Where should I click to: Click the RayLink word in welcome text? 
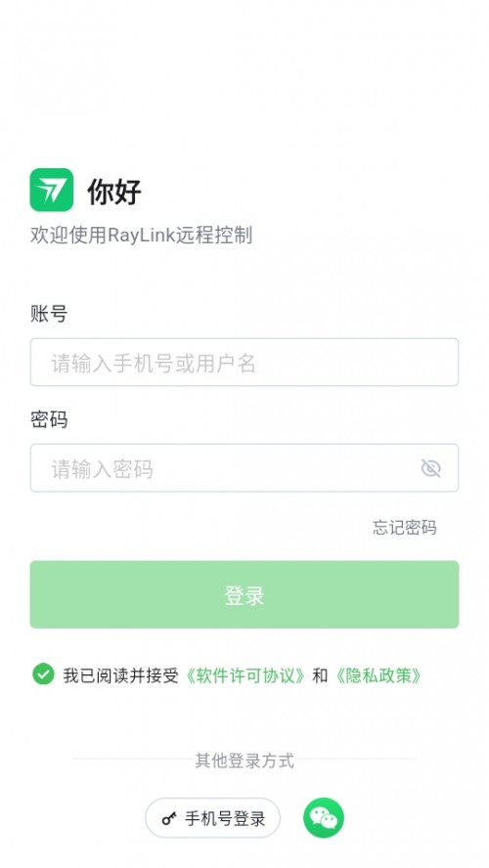click(141, 235)
